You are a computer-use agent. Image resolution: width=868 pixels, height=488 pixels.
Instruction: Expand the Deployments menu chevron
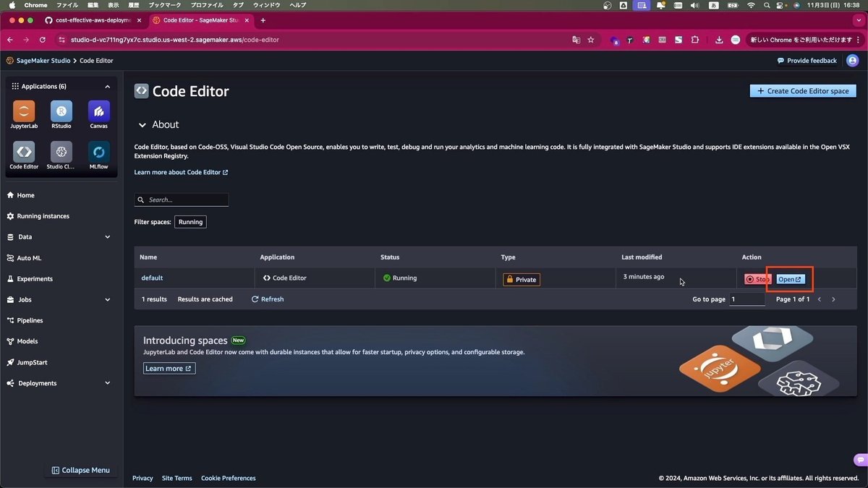coord(108,383)
